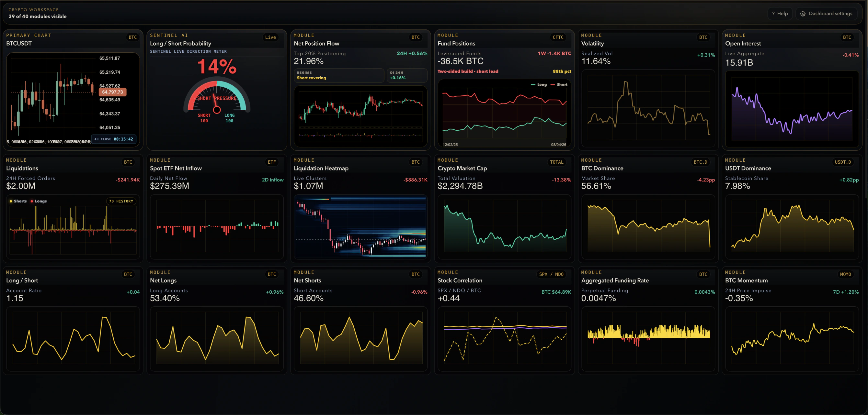Screen dimensions: 868x415
Task: Click the Short Pressure gauge arc
Action: (217, 95)
